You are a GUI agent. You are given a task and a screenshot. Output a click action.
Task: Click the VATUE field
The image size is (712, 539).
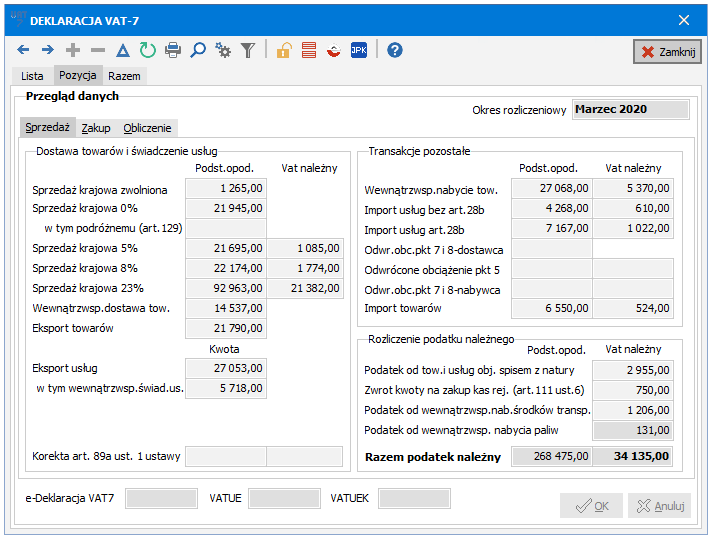tap(285, 499)
